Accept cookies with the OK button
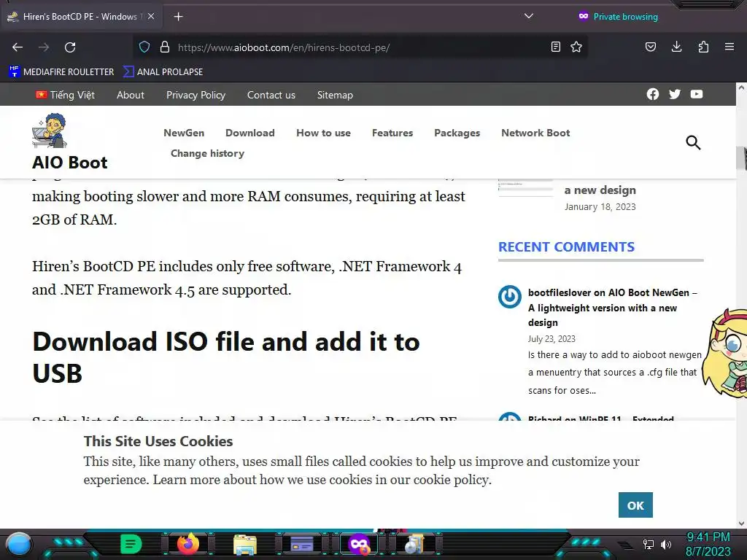Viewport: 747px width, 560px height. click(635, 505)
